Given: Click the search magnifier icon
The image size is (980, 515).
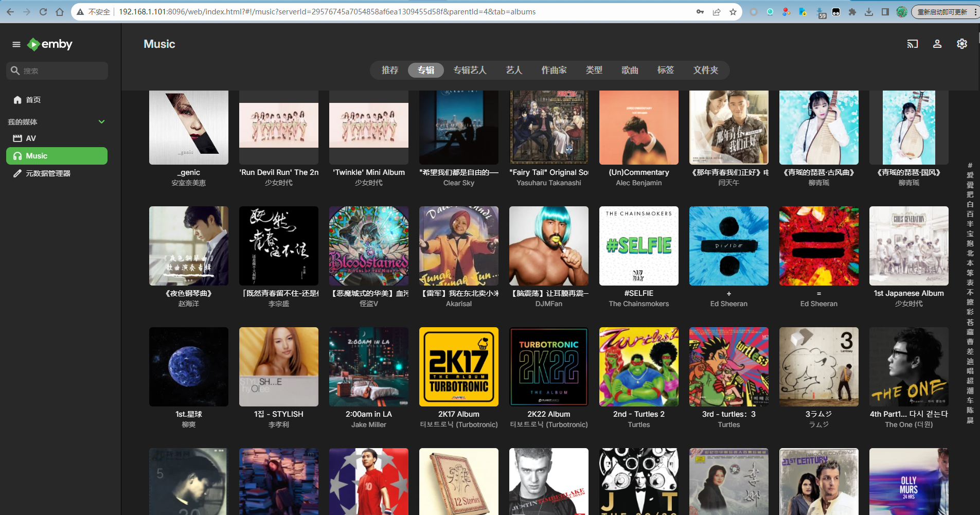Looking at the screenshot, I should coord(15,70).
